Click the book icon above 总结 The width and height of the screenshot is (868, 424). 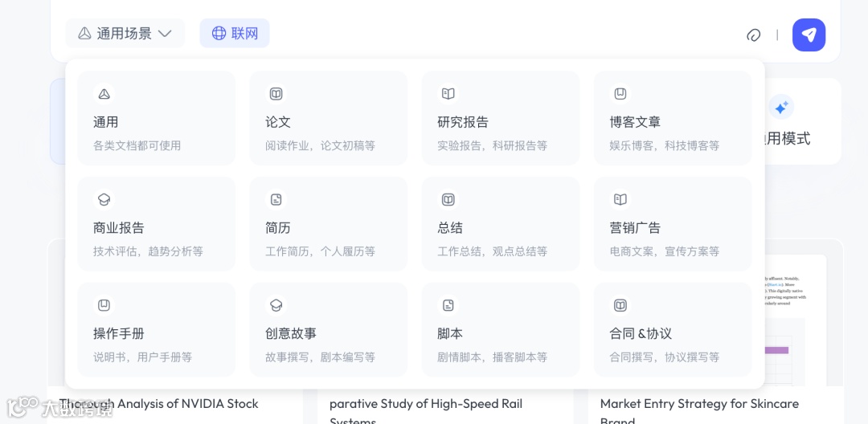pyautogui.click(x=448, y=200)
